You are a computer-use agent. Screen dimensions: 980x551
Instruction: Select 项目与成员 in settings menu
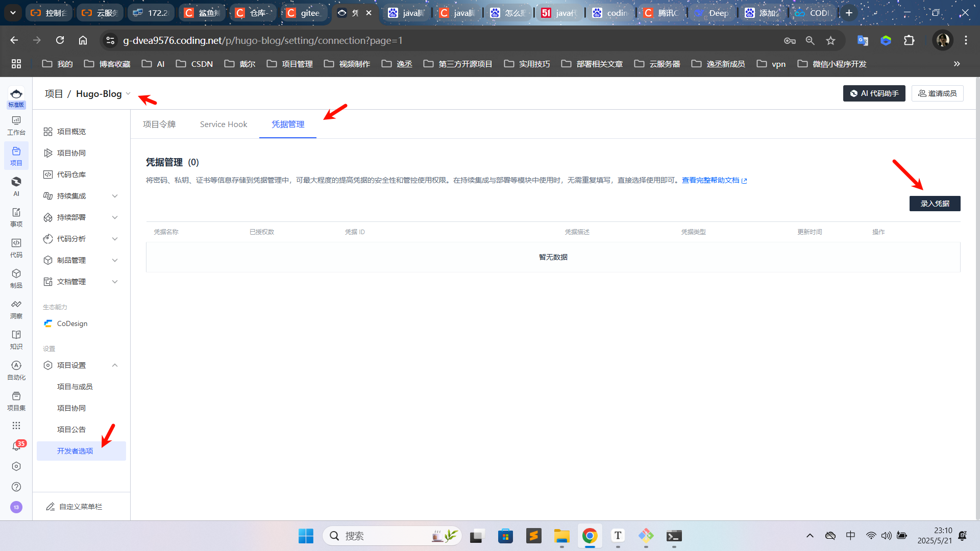[75, 387]
